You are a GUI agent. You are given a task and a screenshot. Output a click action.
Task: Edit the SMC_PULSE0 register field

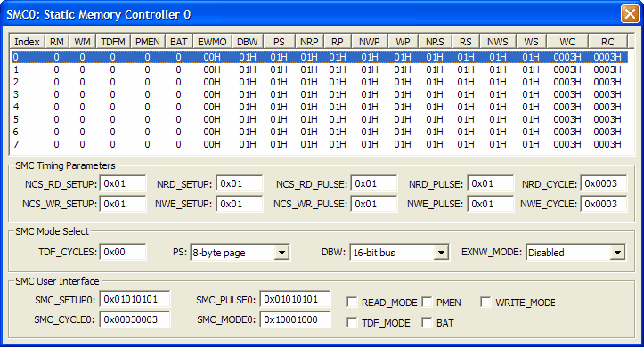pyautogui.click(x=295, y=299)
